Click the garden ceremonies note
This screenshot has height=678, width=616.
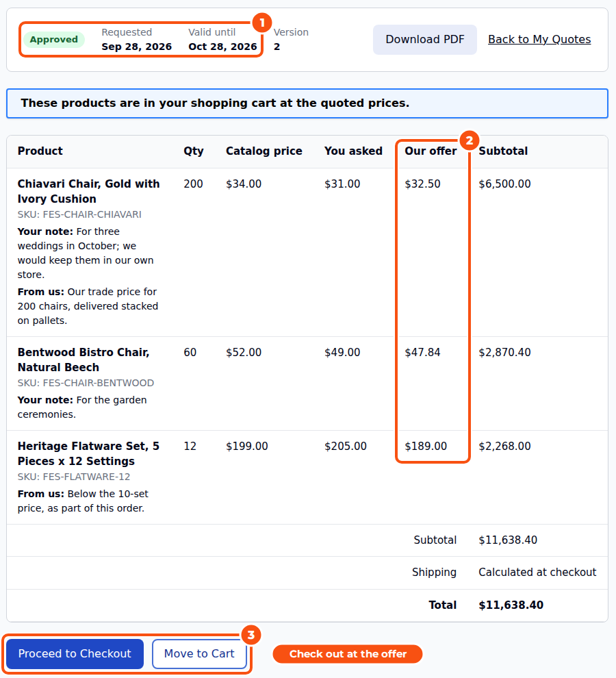(82, 407)
